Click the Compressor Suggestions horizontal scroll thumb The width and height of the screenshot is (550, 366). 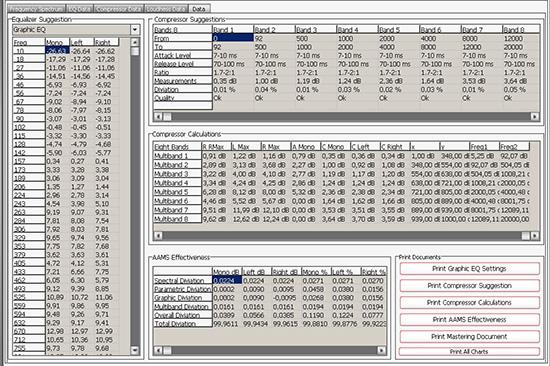pos(167,116)
